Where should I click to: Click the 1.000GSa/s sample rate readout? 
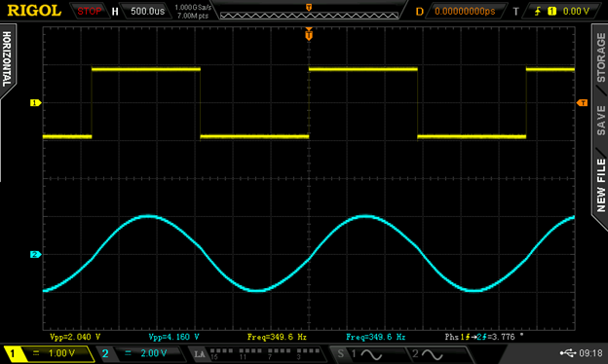pyautogui.click(x=193, y=7)
